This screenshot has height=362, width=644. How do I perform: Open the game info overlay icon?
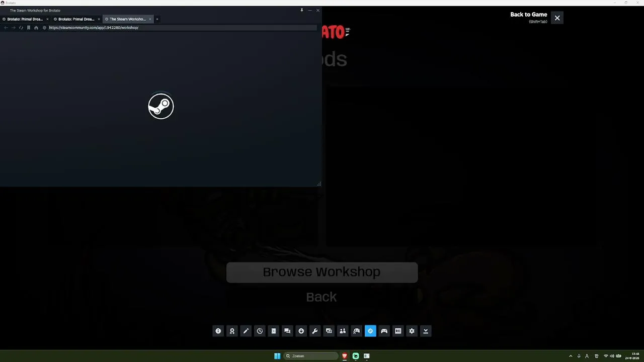click(x=218, y=331)
